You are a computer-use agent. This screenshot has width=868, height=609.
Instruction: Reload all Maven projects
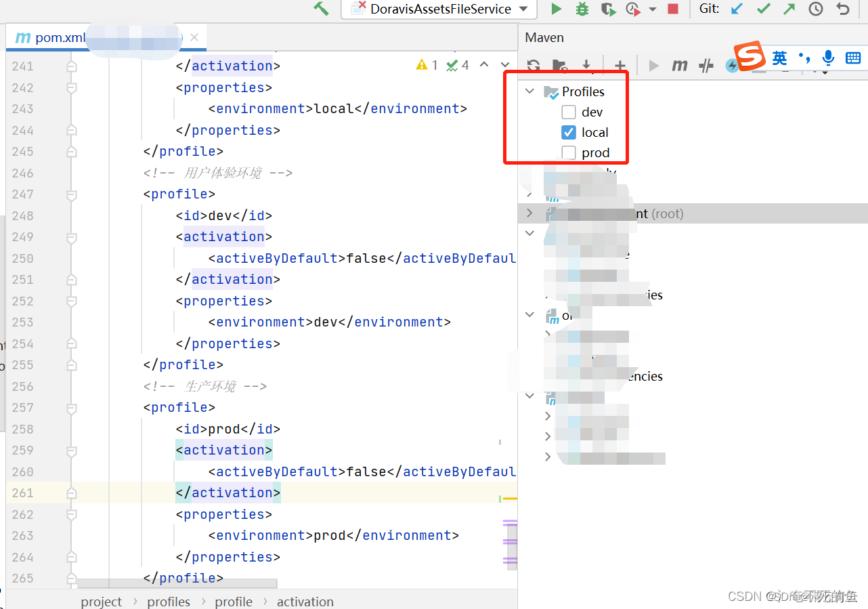coord(534,65)
